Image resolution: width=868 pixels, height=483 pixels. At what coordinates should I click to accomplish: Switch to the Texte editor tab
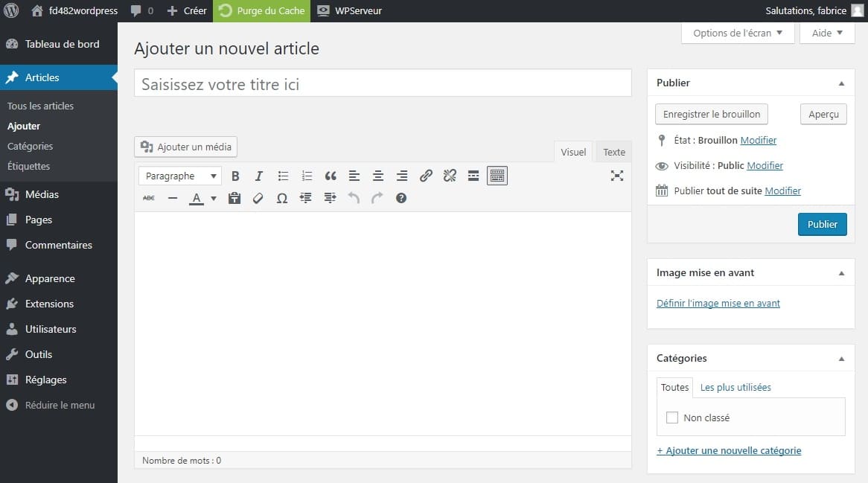click(x=613, y=152)
